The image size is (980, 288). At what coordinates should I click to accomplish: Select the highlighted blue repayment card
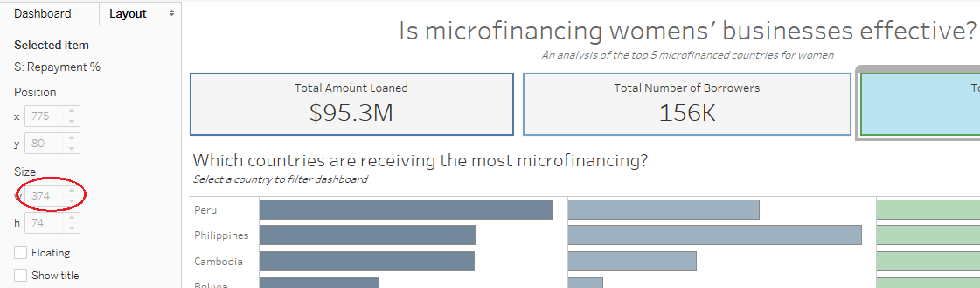tap(920, 104)
